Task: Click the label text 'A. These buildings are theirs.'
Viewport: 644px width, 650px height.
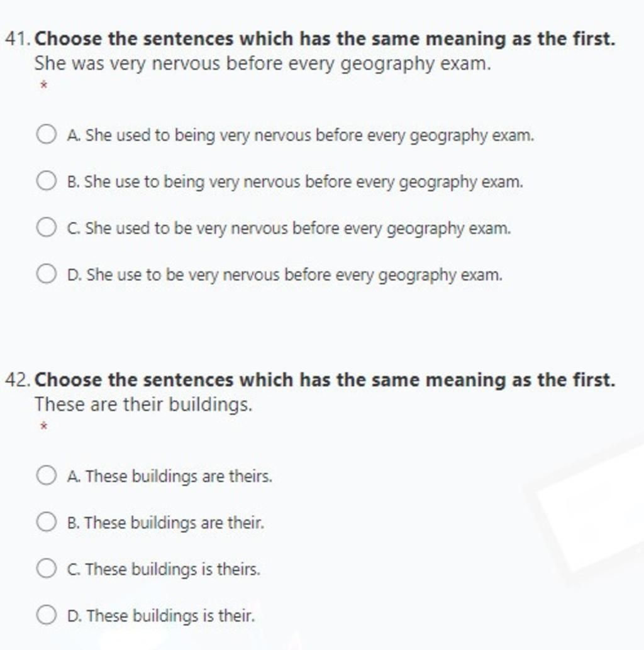Action: [x=170, y=476]
